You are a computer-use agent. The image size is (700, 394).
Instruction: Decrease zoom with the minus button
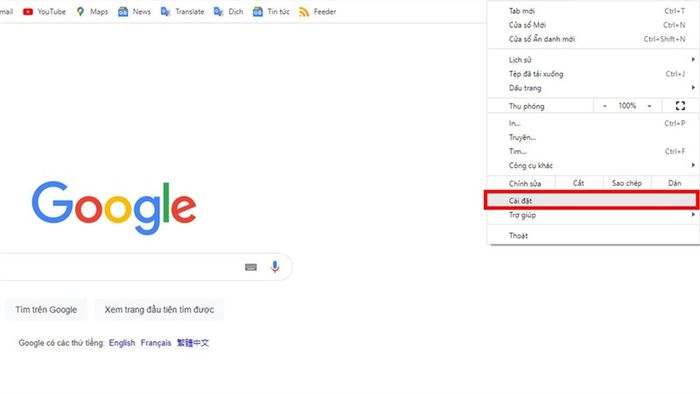coord(605,106)
